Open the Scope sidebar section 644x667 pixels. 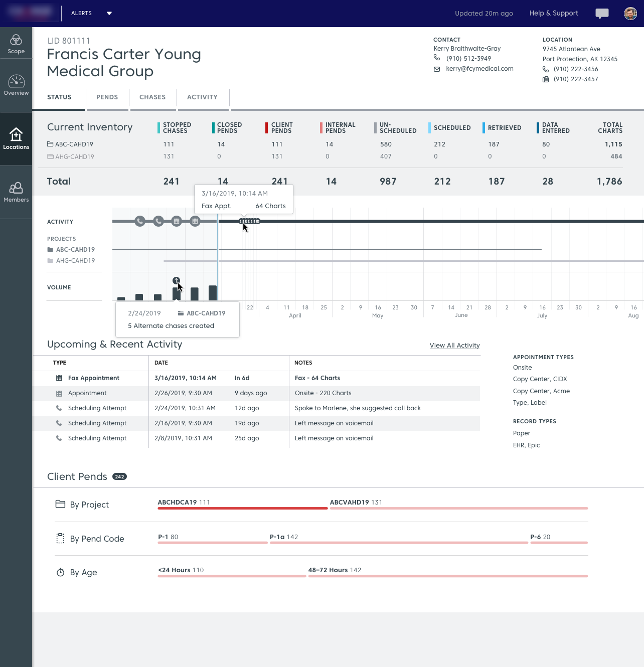(x=16, y=44)
